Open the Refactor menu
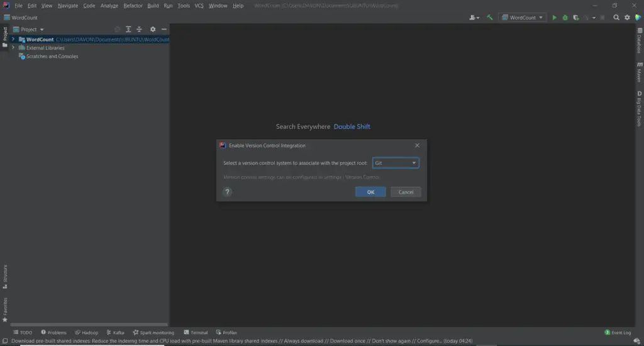 coord(133,6)
